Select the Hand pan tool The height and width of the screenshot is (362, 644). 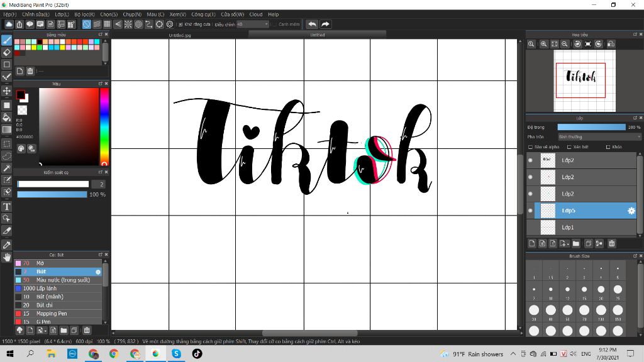pyautogui.click(x=6, y=257)
